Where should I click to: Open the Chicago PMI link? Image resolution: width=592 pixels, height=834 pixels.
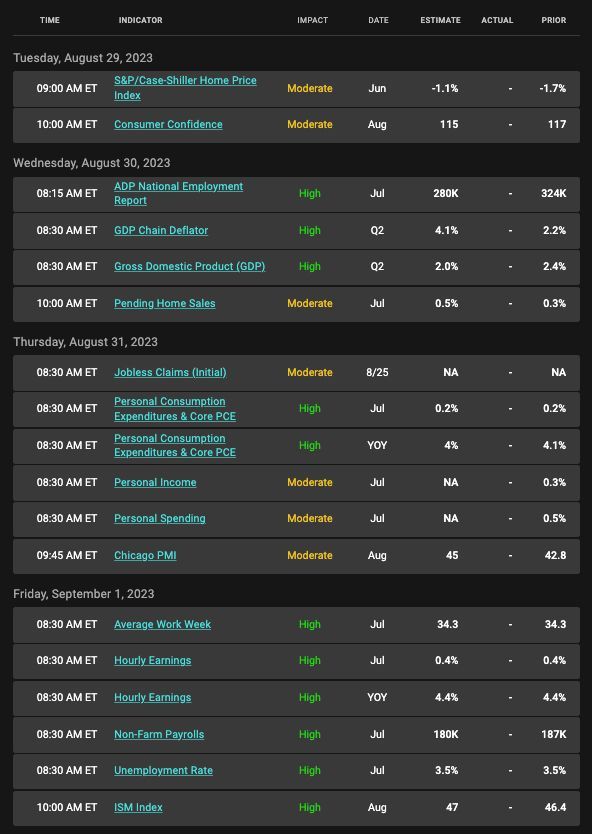tap(145, 555)
